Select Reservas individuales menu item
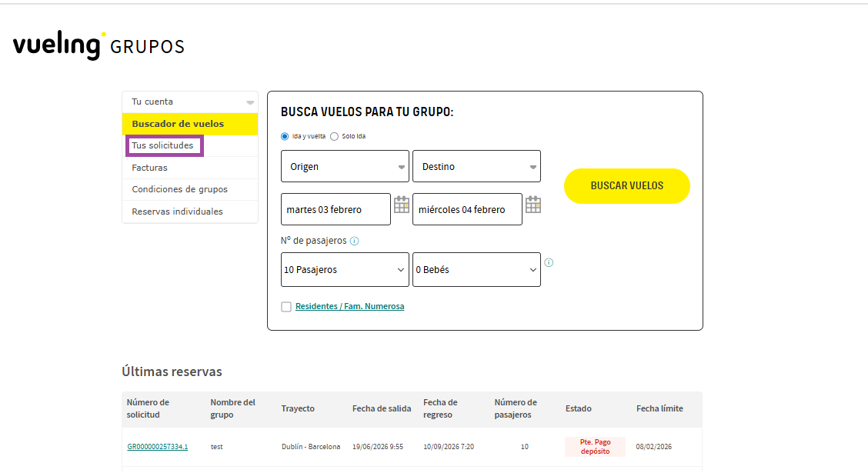This screenshot has width=868, height=473. click(177, 212)
